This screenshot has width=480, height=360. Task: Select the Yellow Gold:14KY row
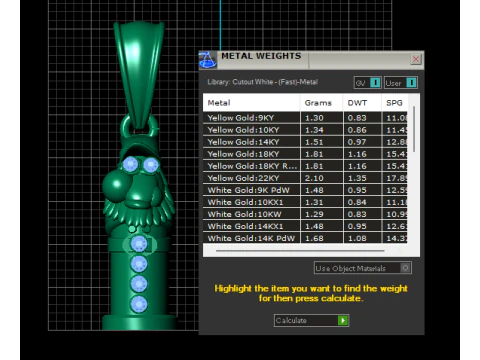point(305,142)
